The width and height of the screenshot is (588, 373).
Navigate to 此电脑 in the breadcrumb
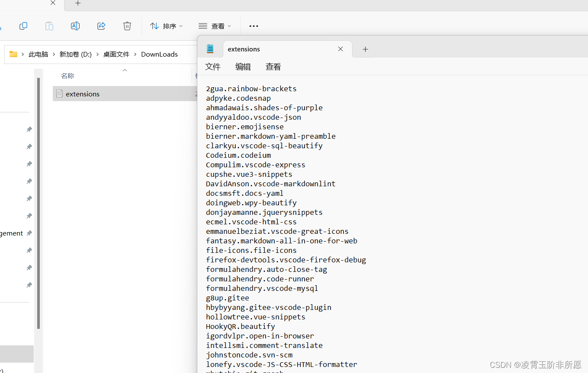click(38, 54)
